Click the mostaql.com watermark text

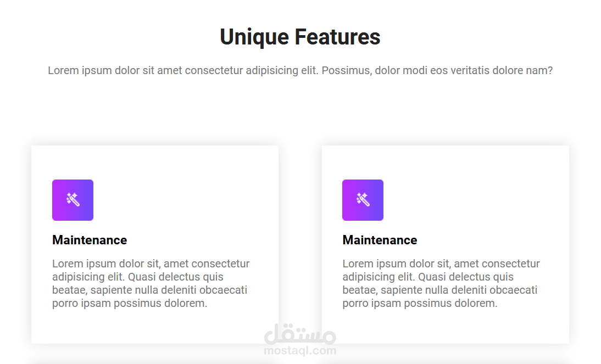tap(300, 350)
